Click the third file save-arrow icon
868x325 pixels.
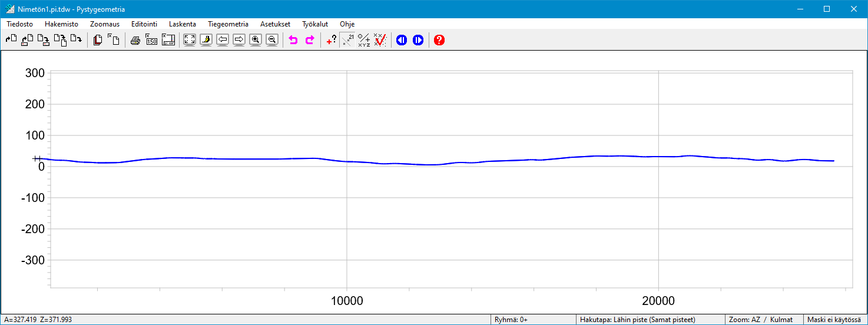pyautogui.click(x=44, y=40)
